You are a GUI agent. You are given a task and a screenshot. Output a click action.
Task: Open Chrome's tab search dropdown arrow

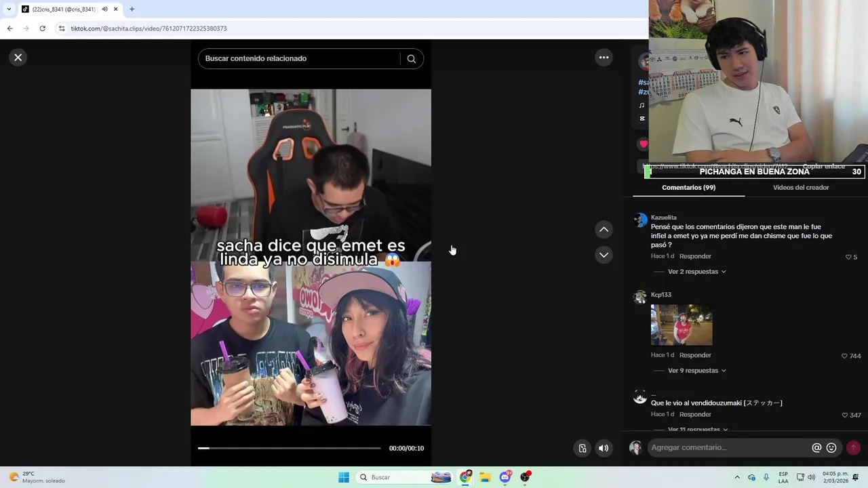tap(9, 9)
